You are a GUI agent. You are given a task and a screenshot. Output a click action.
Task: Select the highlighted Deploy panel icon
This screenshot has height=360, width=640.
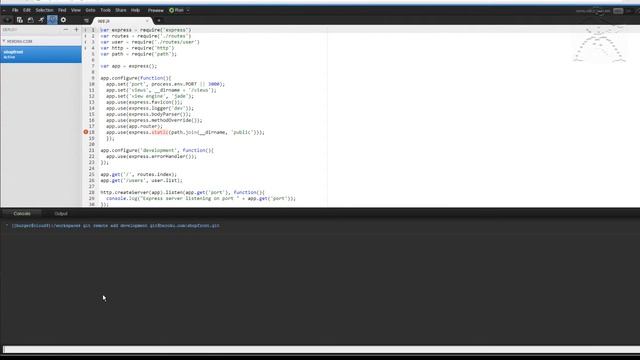coord(52,20)
